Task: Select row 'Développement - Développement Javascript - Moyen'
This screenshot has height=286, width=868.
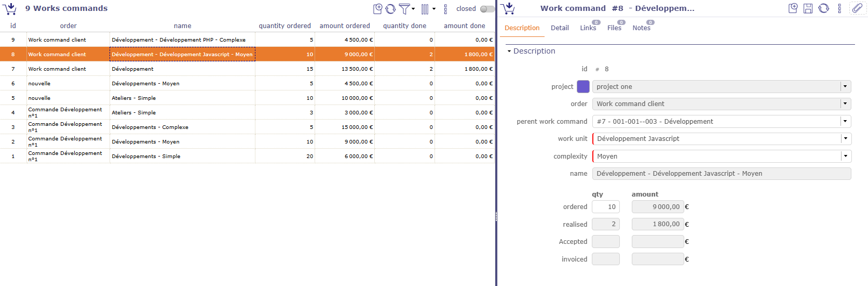Action: click(247, 54)
